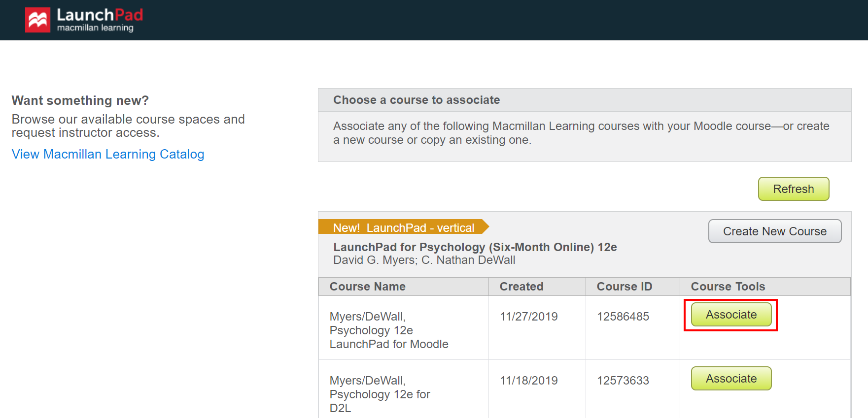Image resolution: width=868 pixels, height=418 pixels.
Task: Click the LaunchPad for Psychology (Six-Month Online) 12e title
Action: (475, 247)
